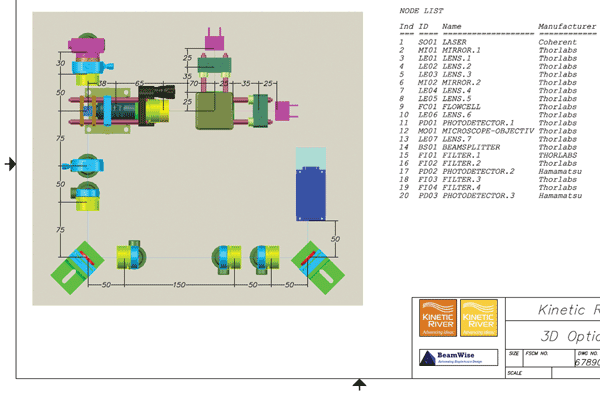Select the FC01 FLOWCELL row

pyautogui.click(x=497, y=107)
